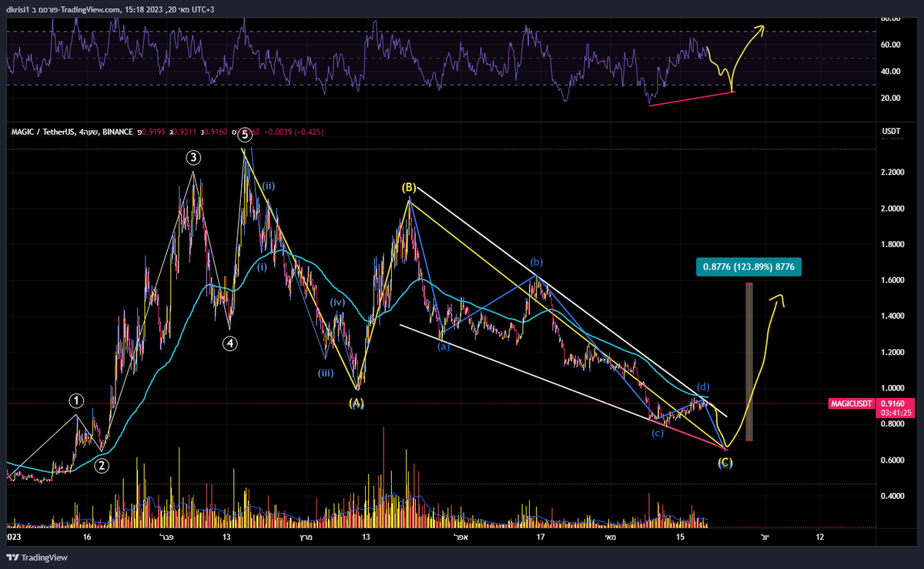
Task: Click the USDT currency label above the price axis
Action: (x=891, y=132)
